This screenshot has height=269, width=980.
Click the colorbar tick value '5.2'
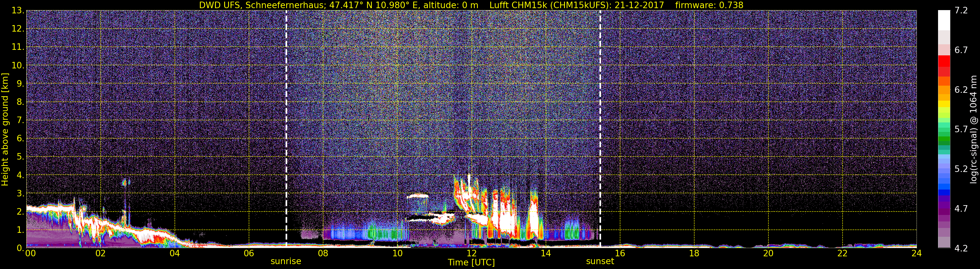961,169
